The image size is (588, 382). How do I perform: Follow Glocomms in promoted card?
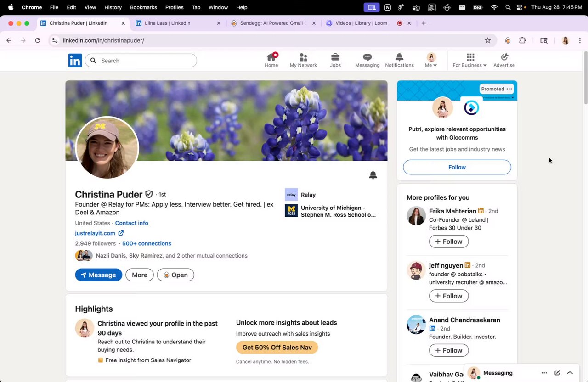tap(457, 167)
